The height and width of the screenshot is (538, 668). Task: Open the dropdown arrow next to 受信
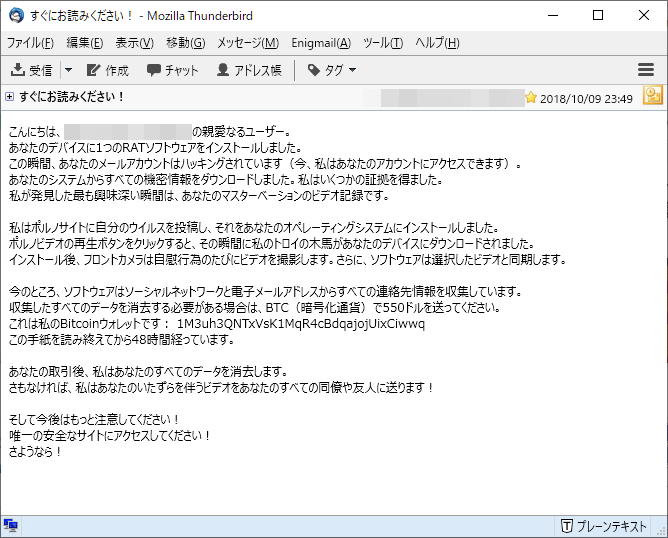click(x=68, y=70)
